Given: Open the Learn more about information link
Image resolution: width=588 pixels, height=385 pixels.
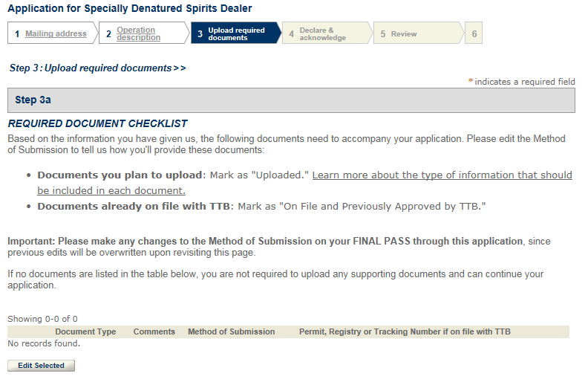Looking at the screenshot, I should [x=442, y=175].
